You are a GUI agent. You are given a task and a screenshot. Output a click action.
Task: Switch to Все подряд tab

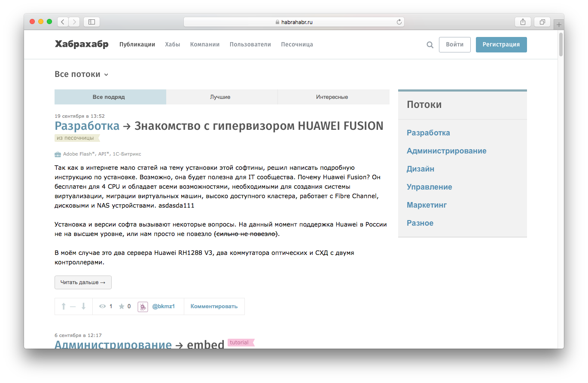(110, 97)
